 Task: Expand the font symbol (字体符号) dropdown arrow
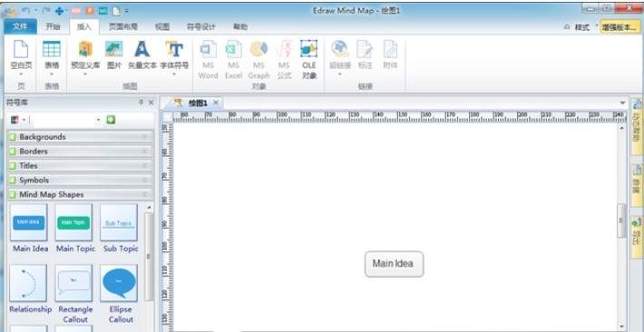point(174,74)
